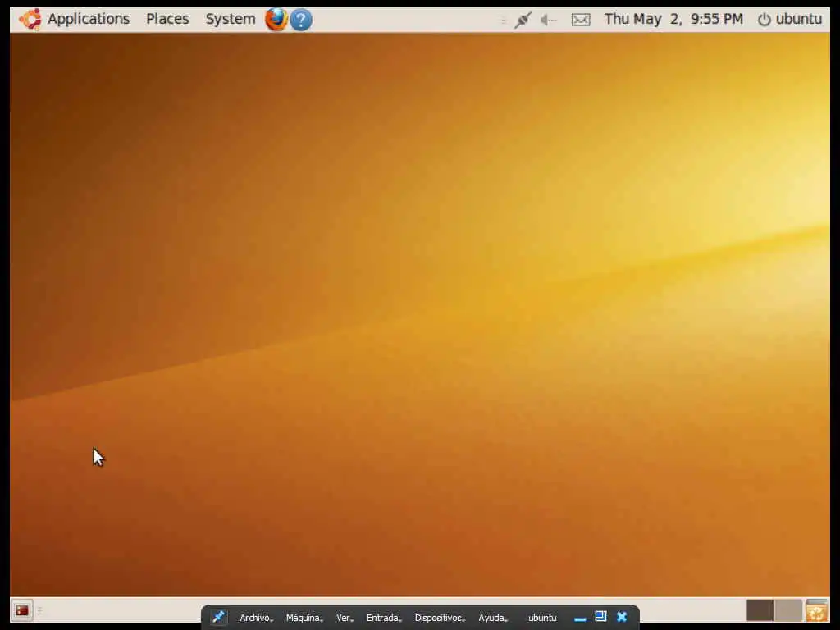
Task: Click the network connection indicator icon
Action: [523, 21]
